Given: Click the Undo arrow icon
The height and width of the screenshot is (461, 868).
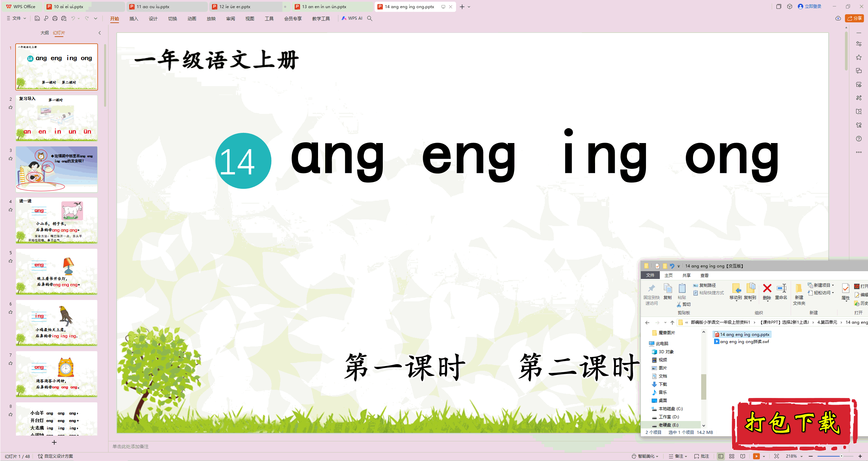Looking at the screenshot, I should [x=73, y=18].
